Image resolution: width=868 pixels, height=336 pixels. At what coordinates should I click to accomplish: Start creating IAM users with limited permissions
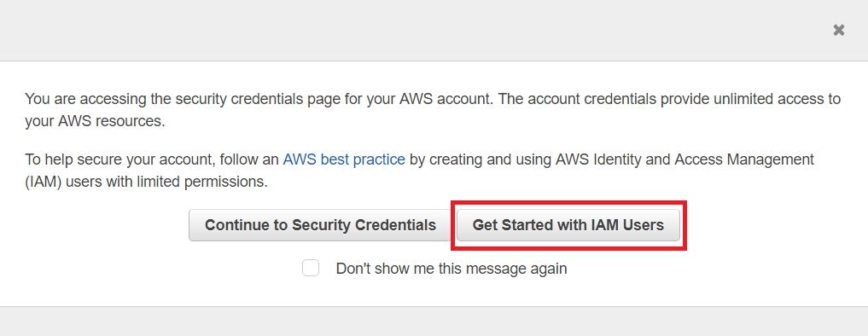(x=568, y=225)
